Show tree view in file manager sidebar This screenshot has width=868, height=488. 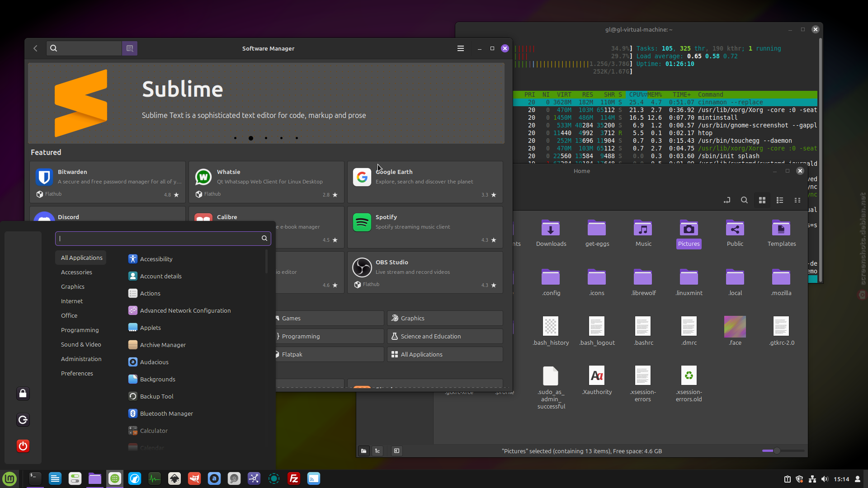point(377,451)
